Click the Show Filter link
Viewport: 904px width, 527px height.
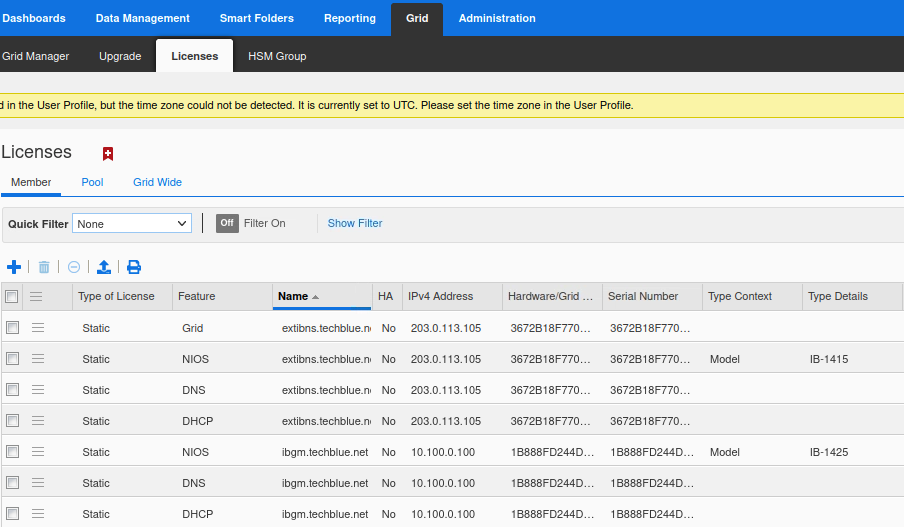355,223
